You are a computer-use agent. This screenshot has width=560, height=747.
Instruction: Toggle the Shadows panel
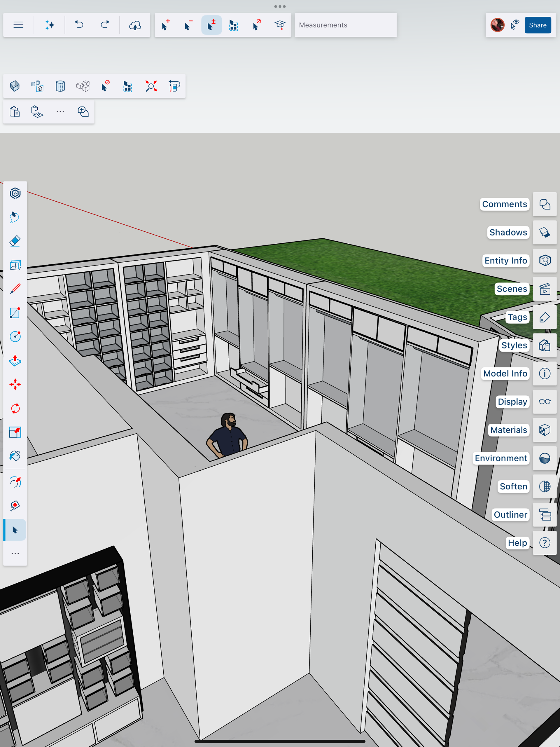(545, 232)
